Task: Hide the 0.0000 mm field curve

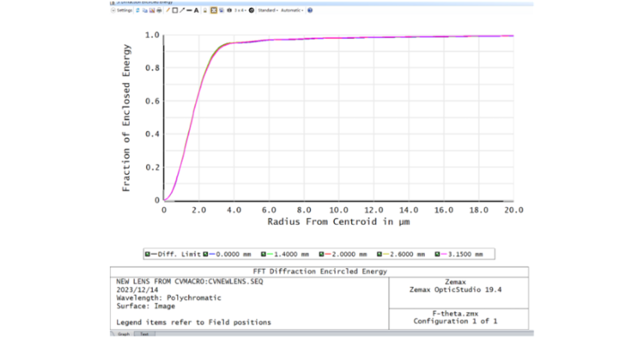Action: [204, 253]
